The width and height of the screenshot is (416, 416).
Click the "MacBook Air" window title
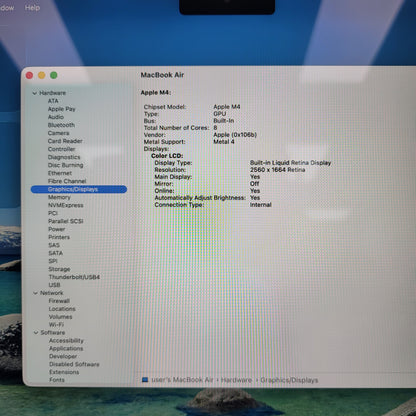pos(162,75)
